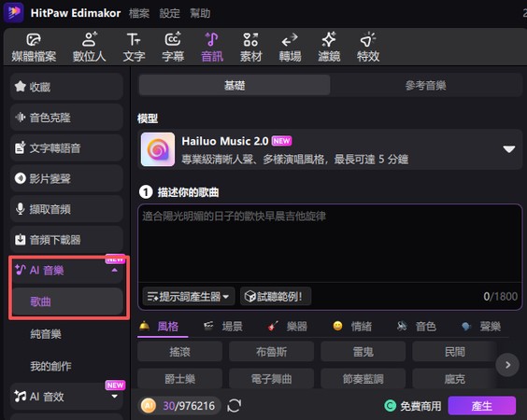Click the Hailuo Music model thumbnail
The height and width of the screenshot is (420, 527).
point(158,149)
